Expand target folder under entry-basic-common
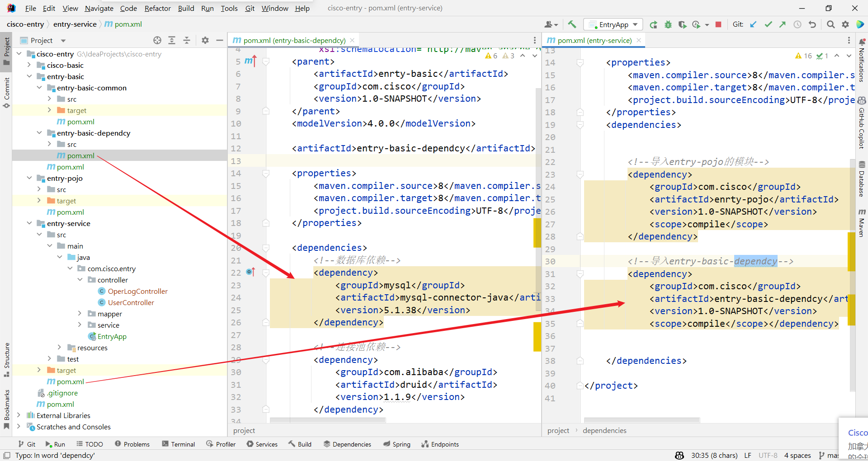Screen dimensions: 868x461 (x=49, y=110)
